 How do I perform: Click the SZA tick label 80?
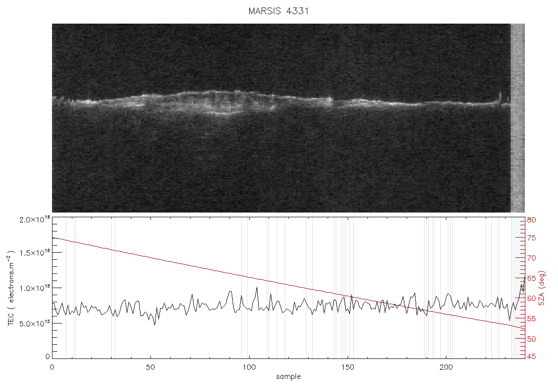(x=532, y=220)
